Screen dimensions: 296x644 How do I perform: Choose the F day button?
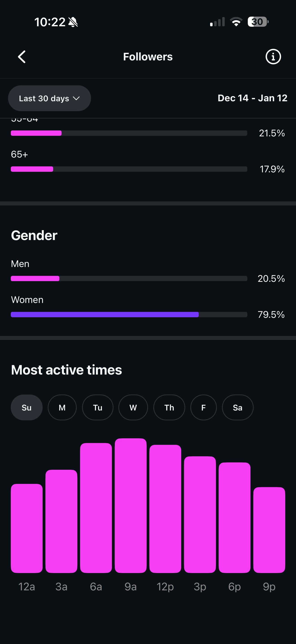(203, 408)
